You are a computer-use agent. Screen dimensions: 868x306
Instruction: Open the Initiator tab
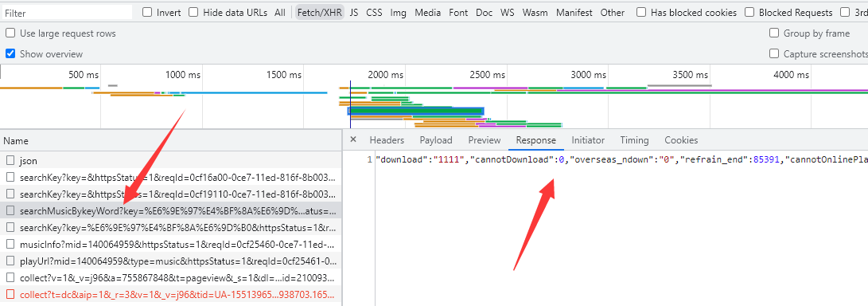588,140
